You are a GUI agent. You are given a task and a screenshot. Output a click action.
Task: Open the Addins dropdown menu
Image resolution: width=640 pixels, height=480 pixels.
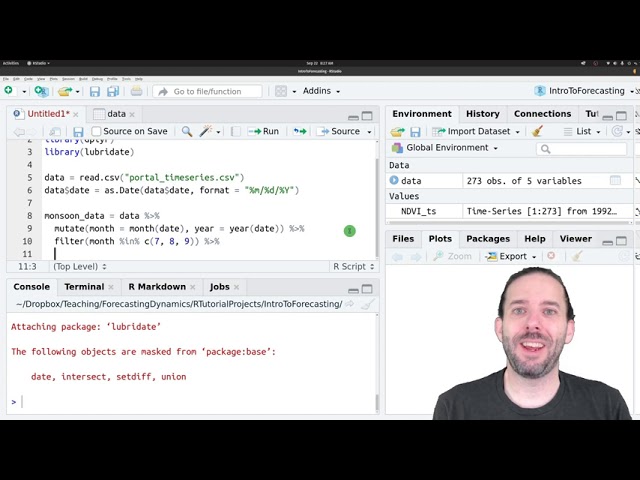[x=321, y=91]
